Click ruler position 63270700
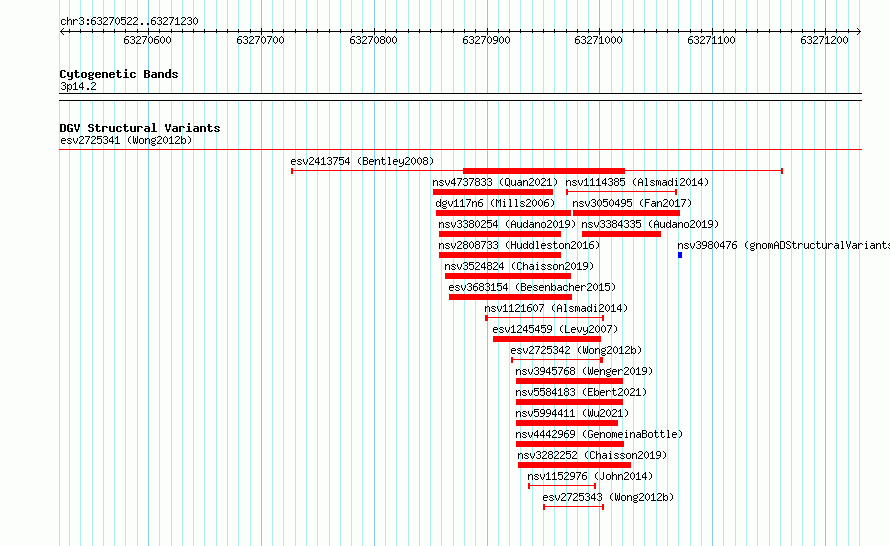Viewport: 890px width, 546px height. [260, 40]
